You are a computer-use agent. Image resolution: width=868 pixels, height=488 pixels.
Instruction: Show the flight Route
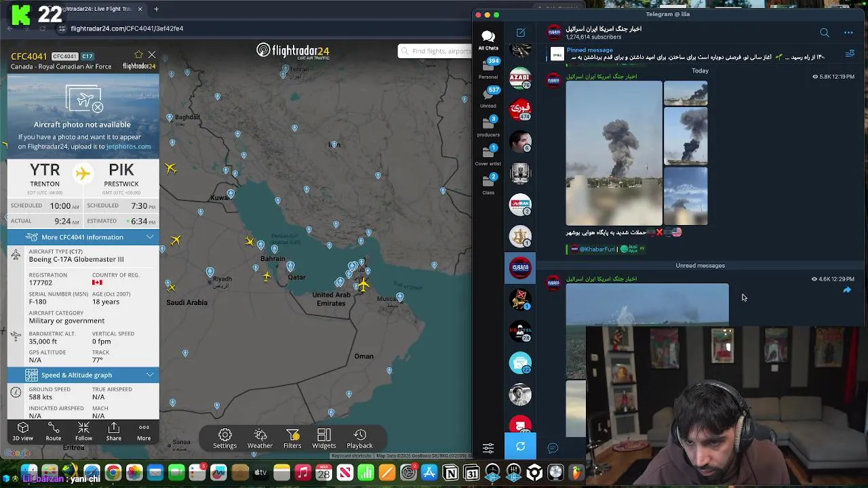(x=53, y=432)
